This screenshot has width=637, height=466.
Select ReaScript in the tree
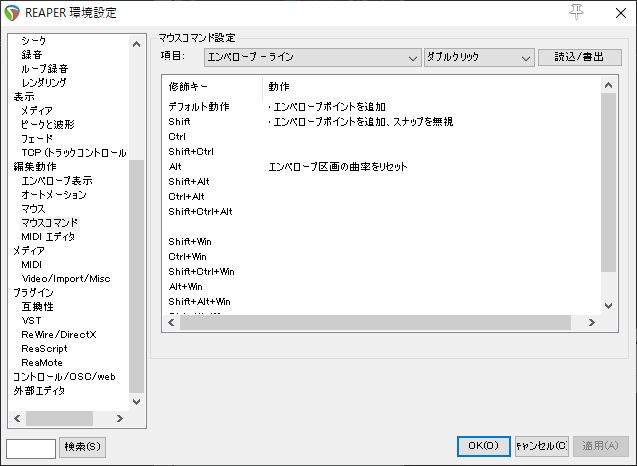44,349
